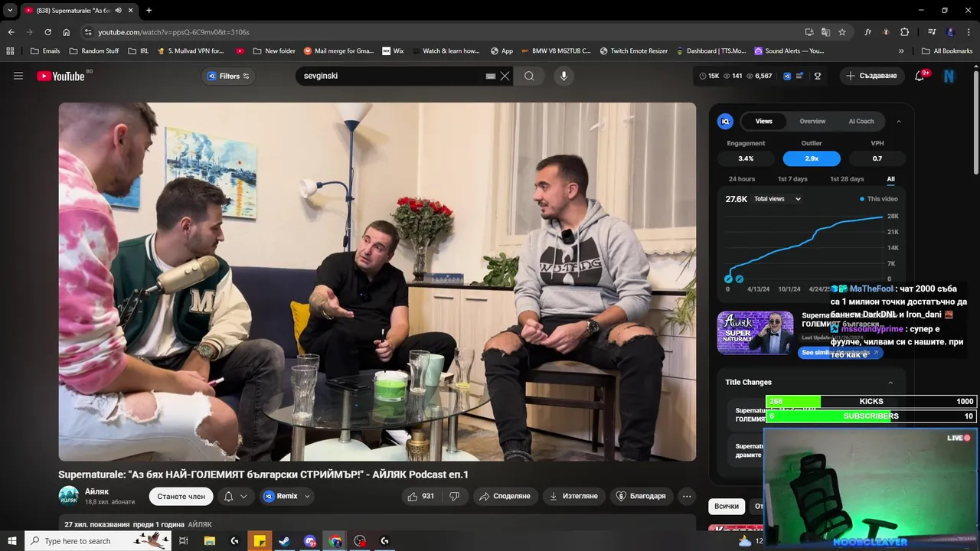This screenshot has height=551, width=980.
Task: Show hidden bookmarks with double chevron
Action: 901,51
